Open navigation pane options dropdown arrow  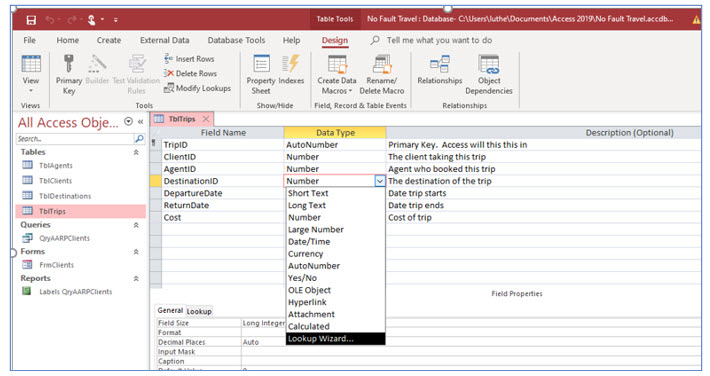coord(129,121)
